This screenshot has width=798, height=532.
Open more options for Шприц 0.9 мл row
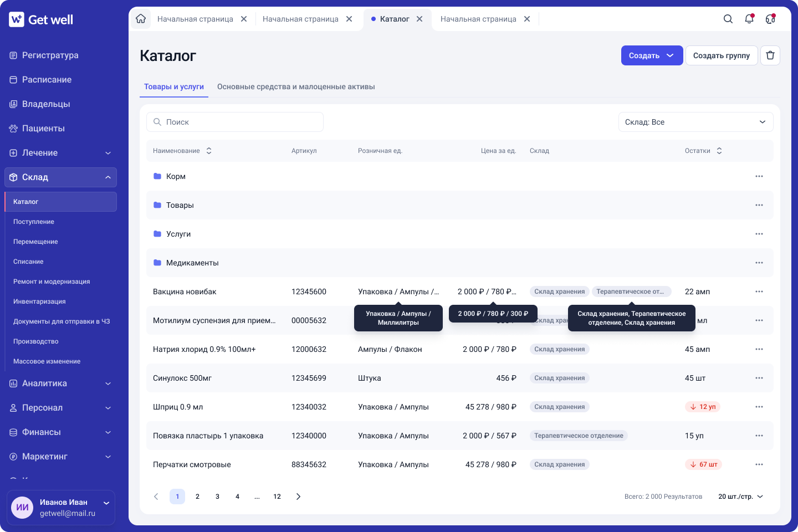759,407
